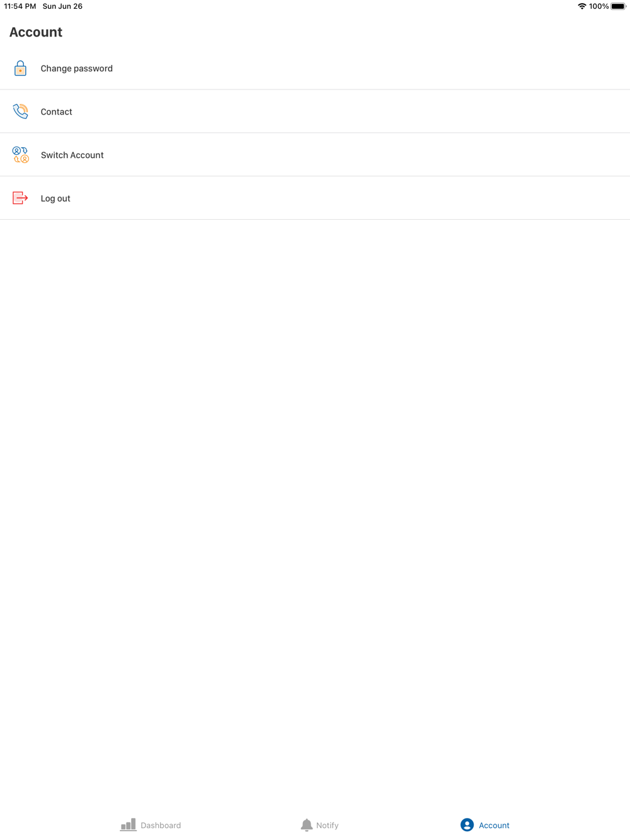Switch to the Dashboard tab
The image size is (630, 840).
[151, 825]
